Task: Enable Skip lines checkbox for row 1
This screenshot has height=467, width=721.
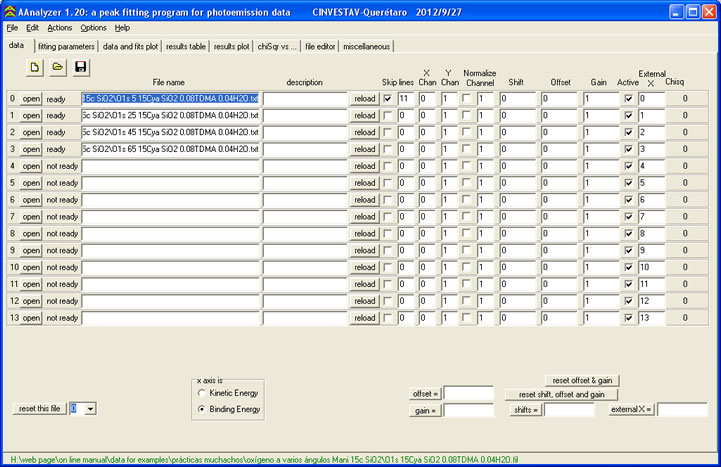Action: 387,116
